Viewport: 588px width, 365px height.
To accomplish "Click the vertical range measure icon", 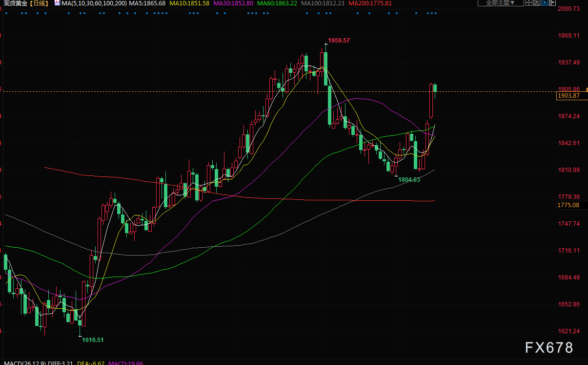I will pyautogui.click(x=537, y=3).
